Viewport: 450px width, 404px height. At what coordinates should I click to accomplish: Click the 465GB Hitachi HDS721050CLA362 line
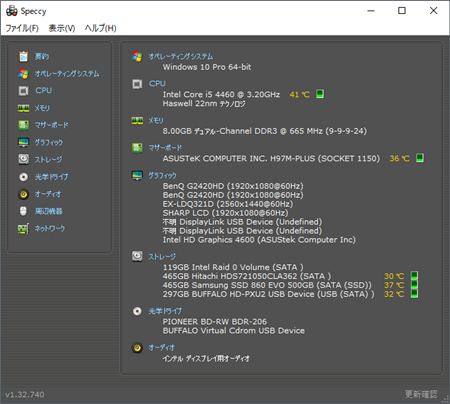click(247, 276)
